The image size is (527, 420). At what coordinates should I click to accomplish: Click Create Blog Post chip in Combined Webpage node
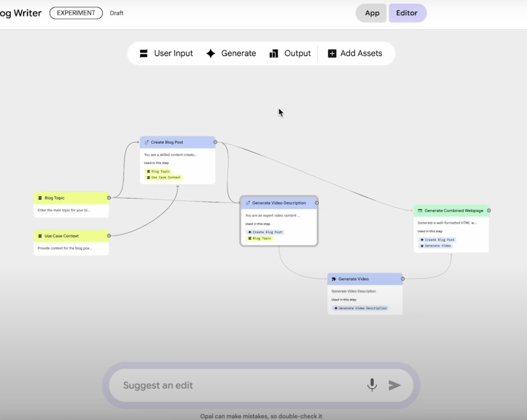click(437, 240)
